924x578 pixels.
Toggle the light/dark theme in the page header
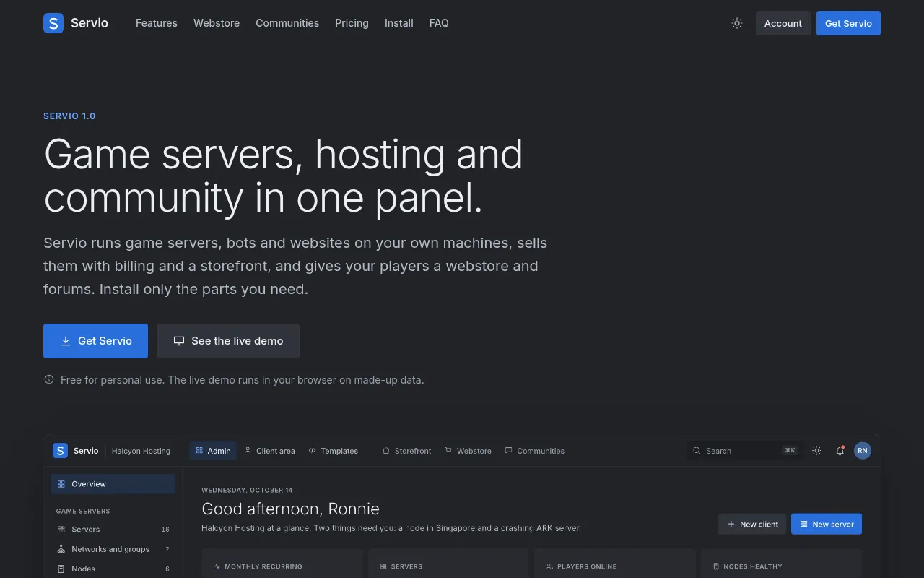[737, 23]
